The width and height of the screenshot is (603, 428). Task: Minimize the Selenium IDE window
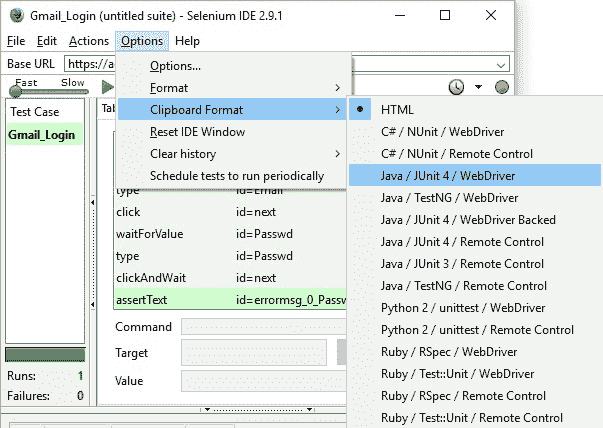coord(400,15)
